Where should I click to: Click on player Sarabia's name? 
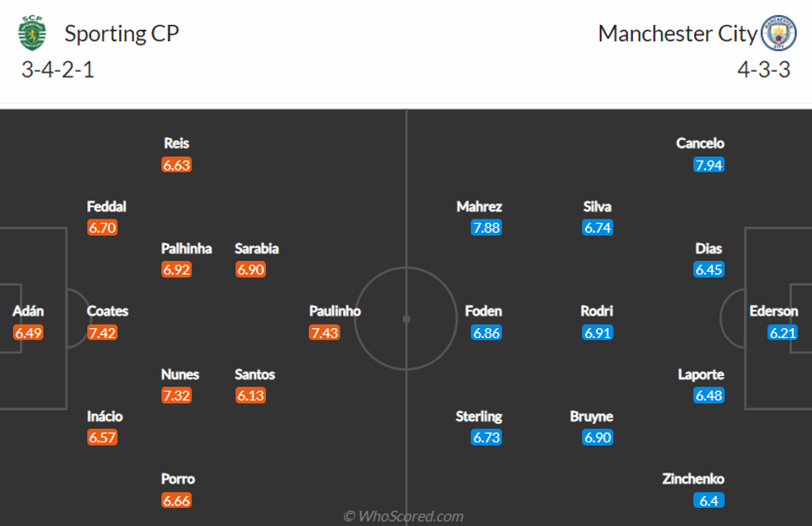point(257,249)
